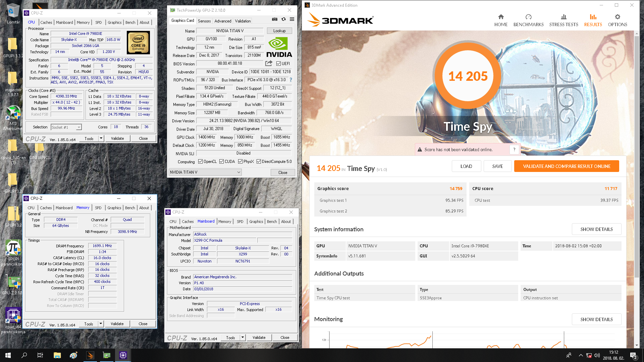Screen dimensions: 644x362
Task: Click taskbar search magnifier
Action: [24, 355]
